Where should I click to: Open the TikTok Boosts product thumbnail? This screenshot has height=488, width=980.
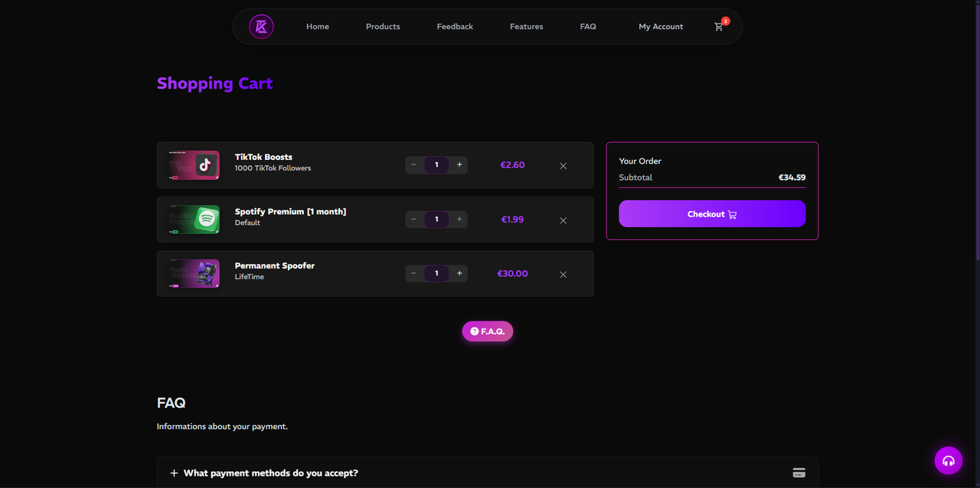pyautogui.click(x=194, y=165)
